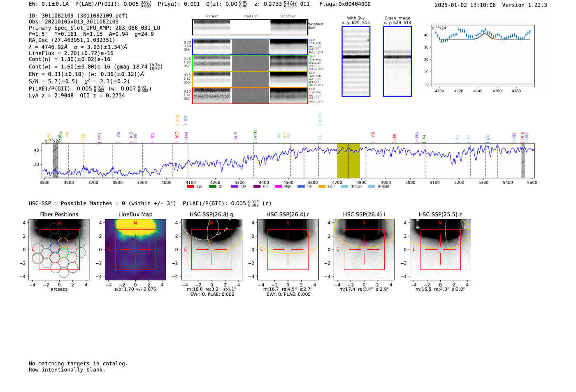Open the HSC SSP(26.4) r cutout

[x=288, y=250]
